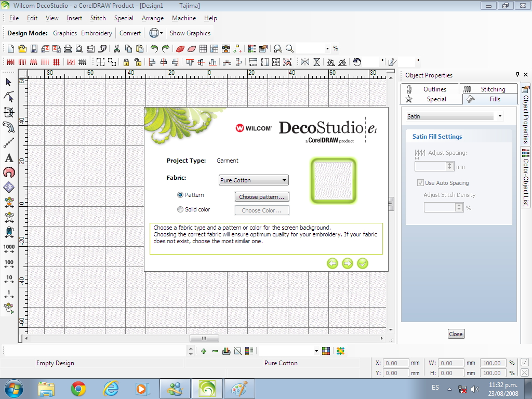Image resolution: width=532 pixels, height=399 pixels.
Task: Click the volume speaker tray icon
Action: click(475, 389)
